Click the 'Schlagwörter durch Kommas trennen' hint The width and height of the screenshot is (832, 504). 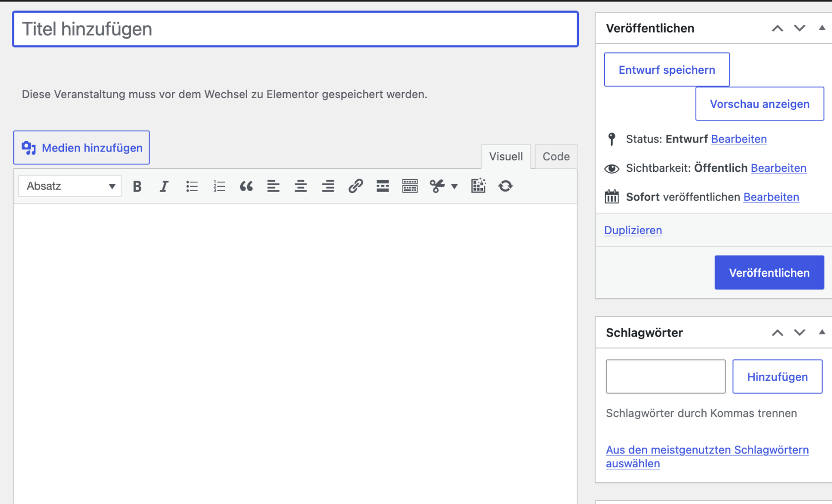pyautogui.click(x=701, y=413)
